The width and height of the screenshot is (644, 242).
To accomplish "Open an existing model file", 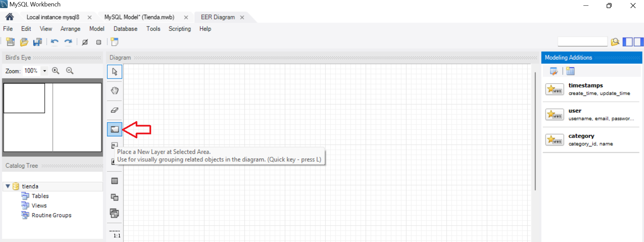I will pyautogui.click(x=24, y=42).
